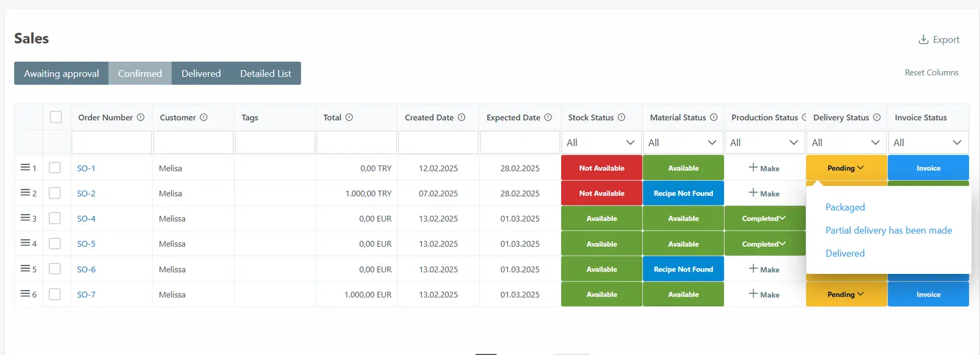Select the checkbox for order SO-2
The height and width of the screenshot is (355, 980).
pyautogui.click(x=55, y=193)
